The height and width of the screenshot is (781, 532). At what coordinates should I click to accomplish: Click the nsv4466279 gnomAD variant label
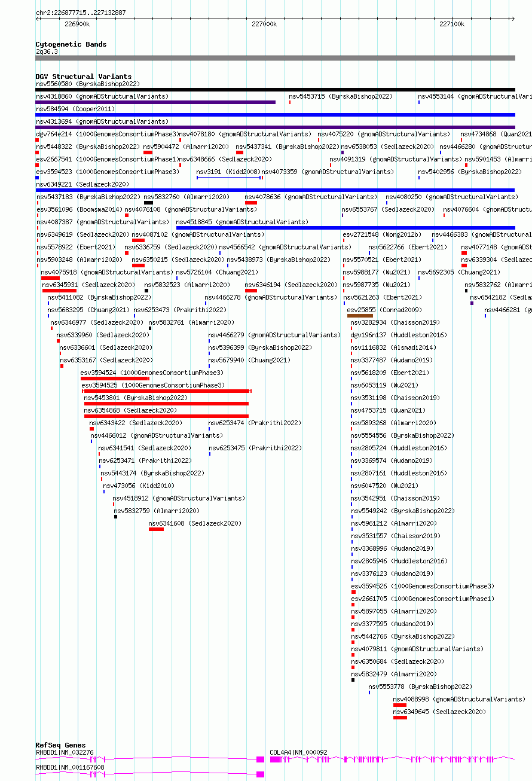click(274, 335)
